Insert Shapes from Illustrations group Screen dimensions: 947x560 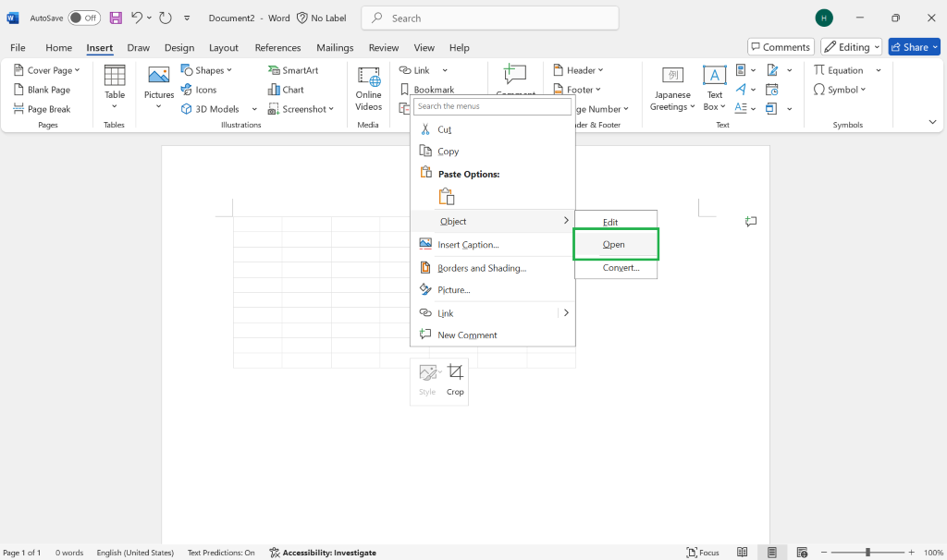click(x=206, y=70)
